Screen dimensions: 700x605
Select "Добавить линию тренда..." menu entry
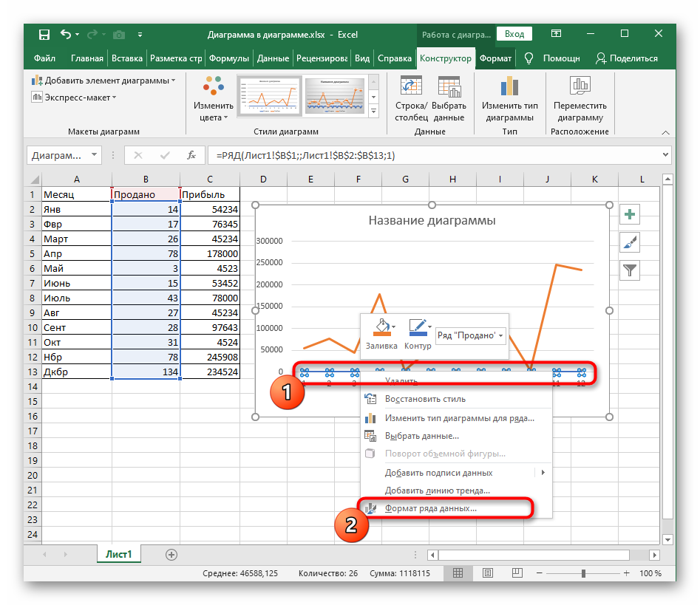click(x=437, y=490)
